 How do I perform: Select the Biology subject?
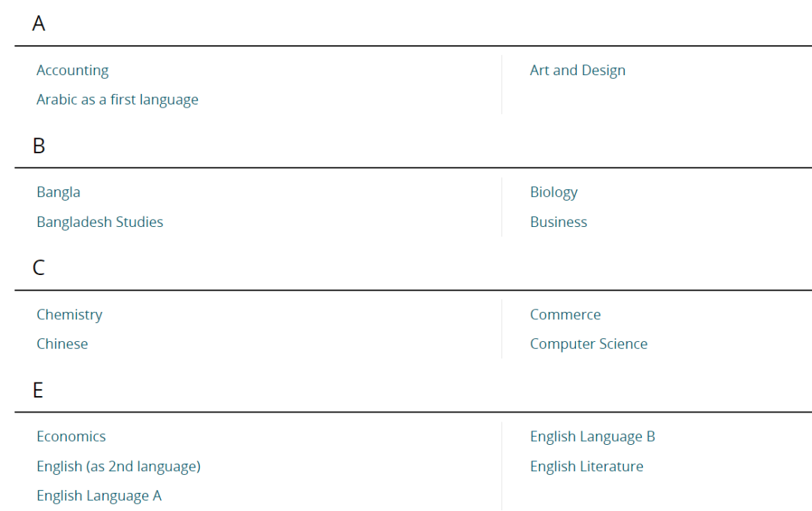pos(553,192)
